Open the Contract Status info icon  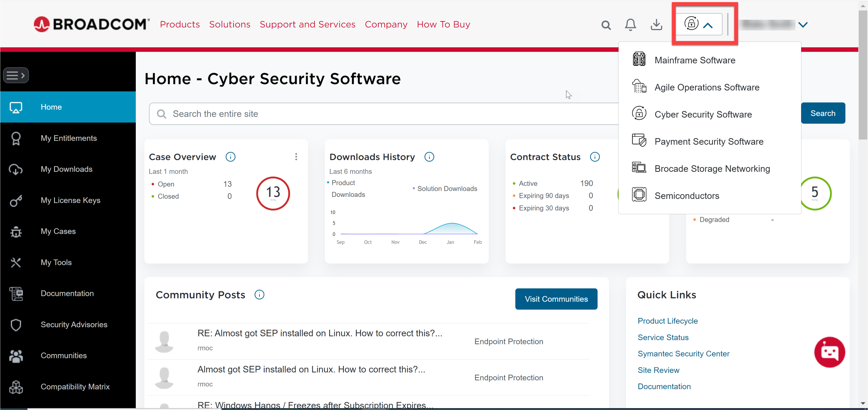click(x=595, y=157)
